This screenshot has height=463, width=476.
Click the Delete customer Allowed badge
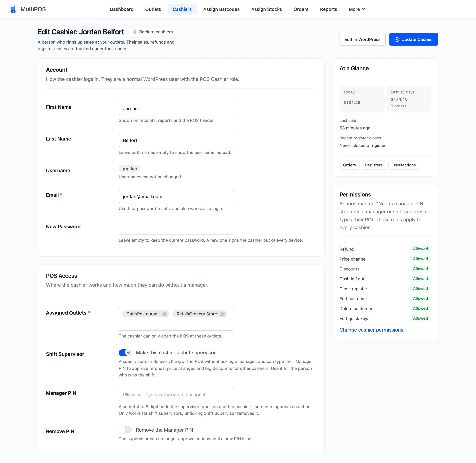420,308
